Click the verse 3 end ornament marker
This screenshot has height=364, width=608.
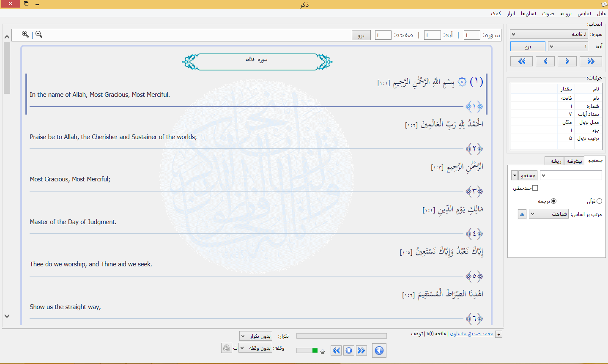pos(474,192)
